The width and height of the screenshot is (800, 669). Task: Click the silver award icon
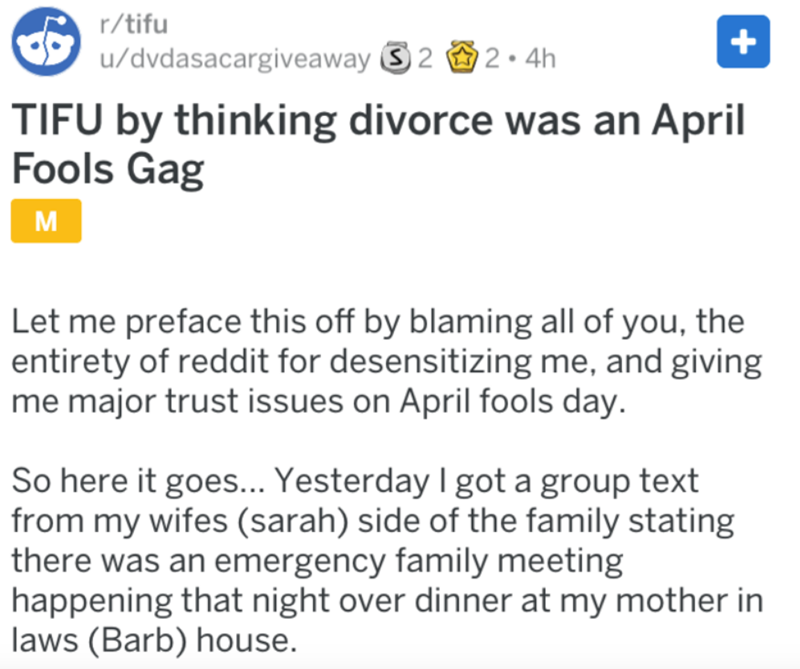398,58
